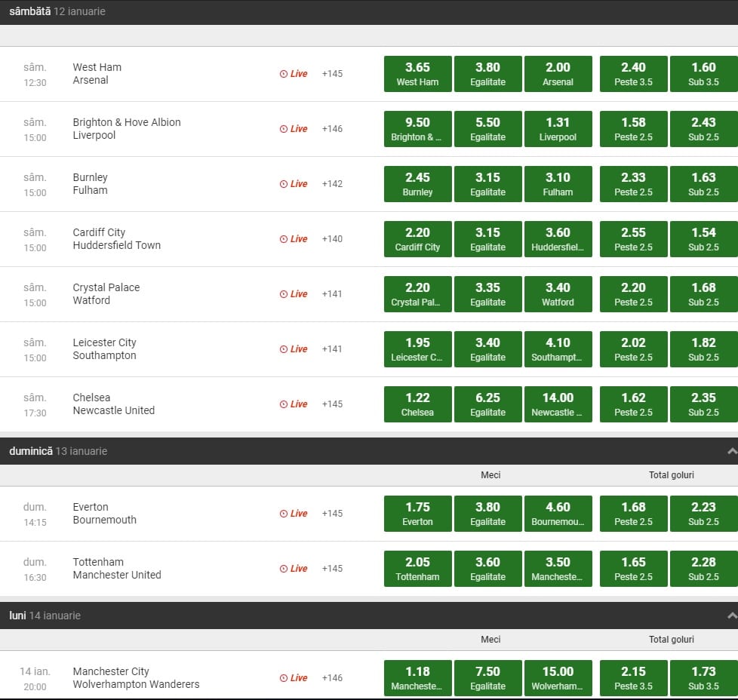The image size is (738, 700).
Task: Pick Peste 2.5 at 1.68 for Everton match
Action: pos(634,514)
